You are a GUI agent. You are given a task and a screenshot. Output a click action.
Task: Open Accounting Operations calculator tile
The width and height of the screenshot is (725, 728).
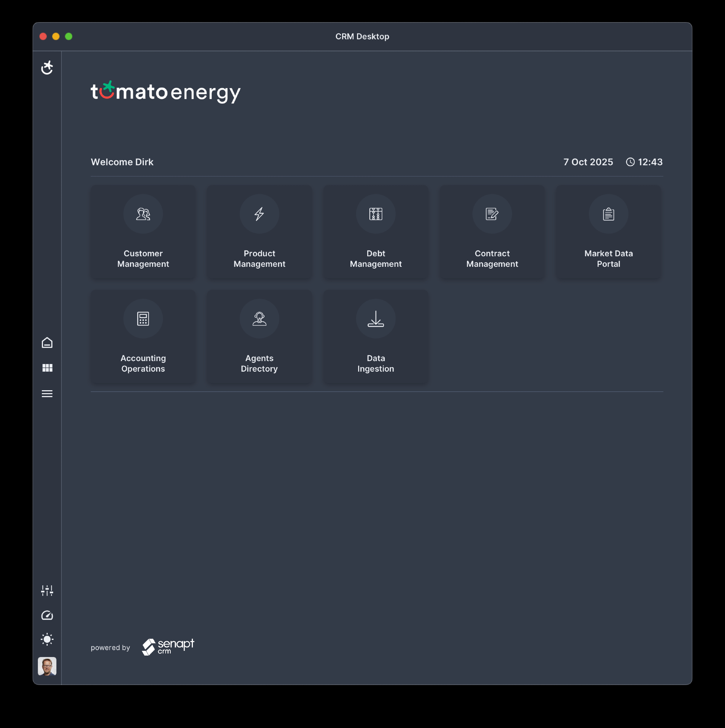tap(143, 336)
